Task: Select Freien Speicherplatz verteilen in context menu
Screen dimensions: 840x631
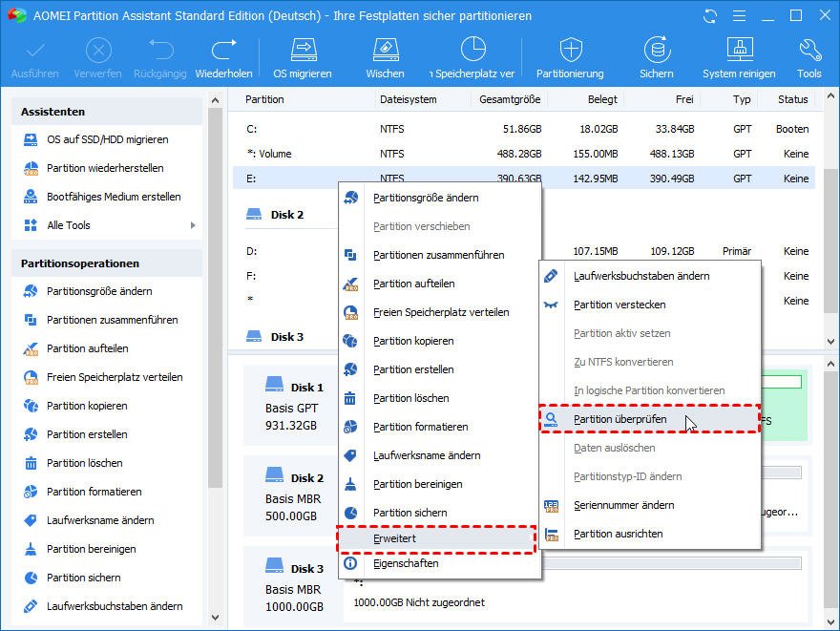Action: tap(439, 312)
